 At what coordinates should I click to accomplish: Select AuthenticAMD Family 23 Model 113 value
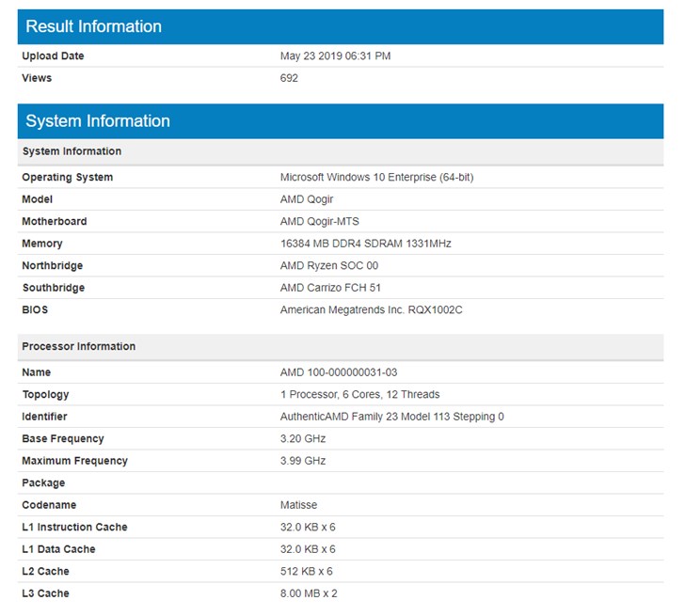click(391, 417)
